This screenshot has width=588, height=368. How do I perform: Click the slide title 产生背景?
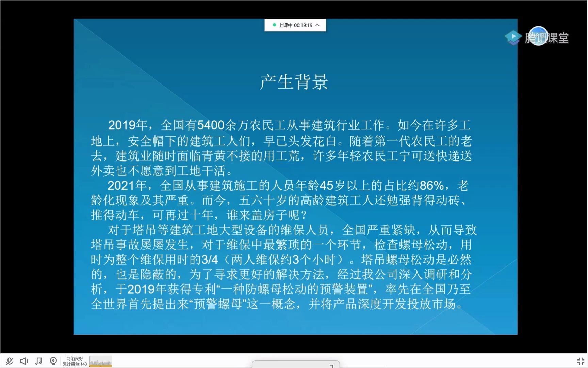294,82
